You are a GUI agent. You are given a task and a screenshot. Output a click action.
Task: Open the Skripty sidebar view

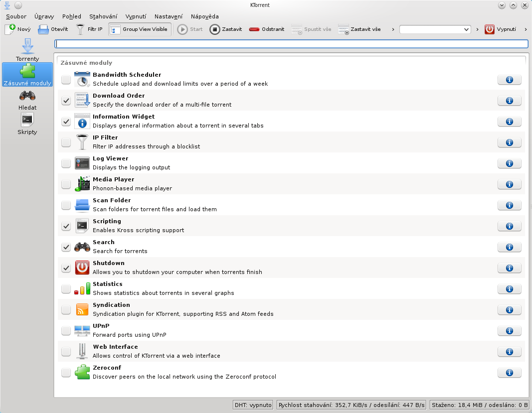27,124
